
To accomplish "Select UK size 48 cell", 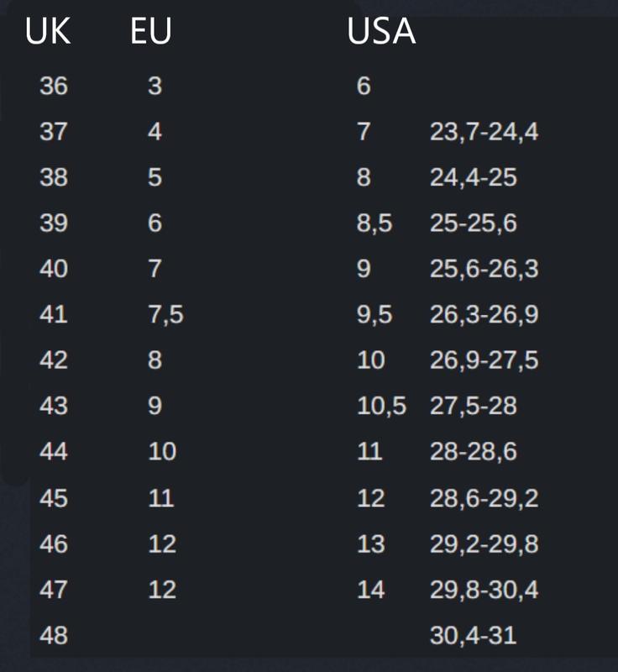I will [54, 635].
